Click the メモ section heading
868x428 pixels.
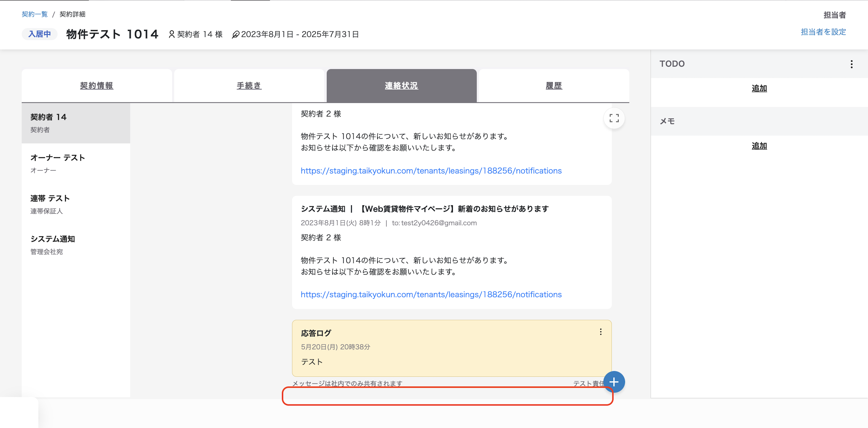[667, 121]
